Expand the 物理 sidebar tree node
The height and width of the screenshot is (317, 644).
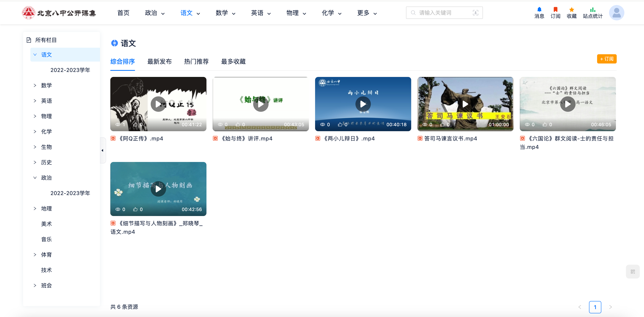pos(35,116)
